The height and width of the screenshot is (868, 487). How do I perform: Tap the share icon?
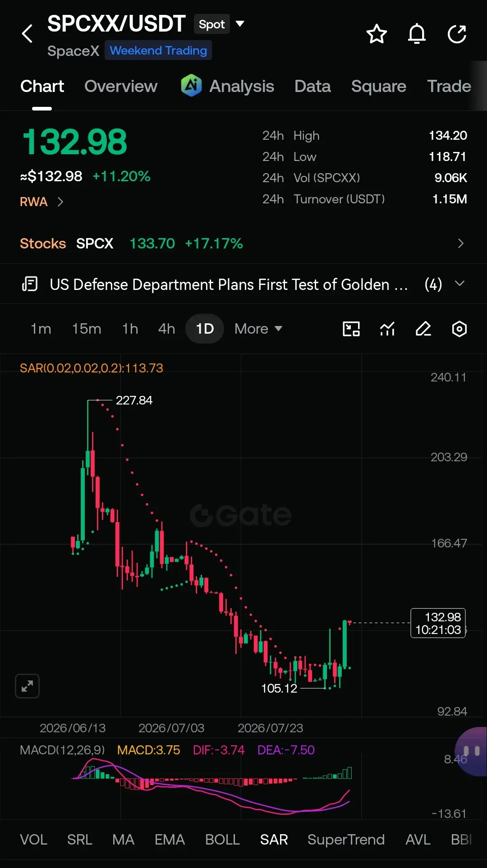[x=457, y=34]
